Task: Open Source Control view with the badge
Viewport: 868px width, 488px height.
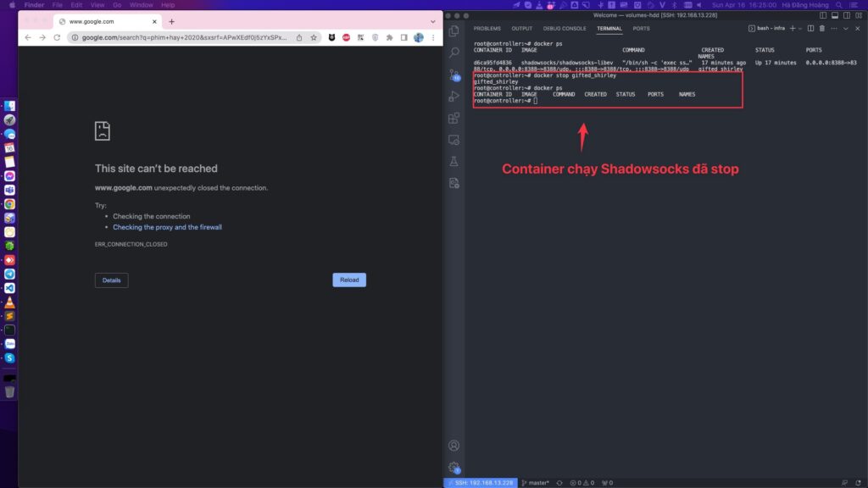Action: tap(454, 75)
